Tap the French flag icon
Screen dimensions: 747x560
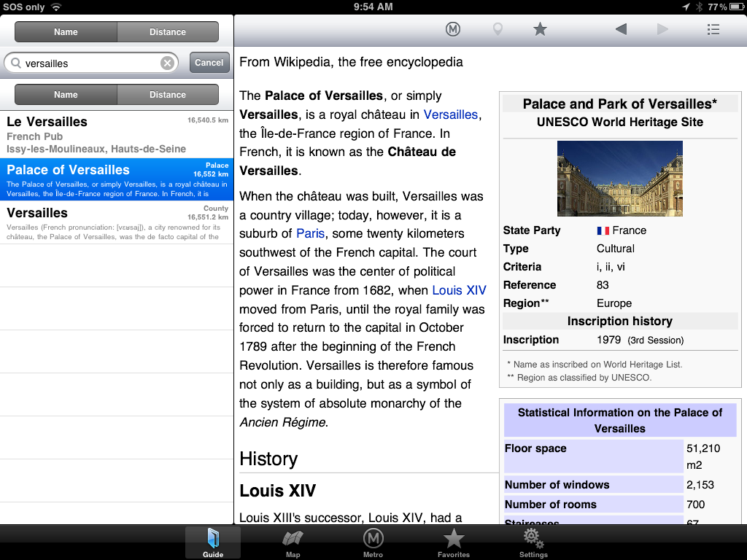click(x=603, y=230)
